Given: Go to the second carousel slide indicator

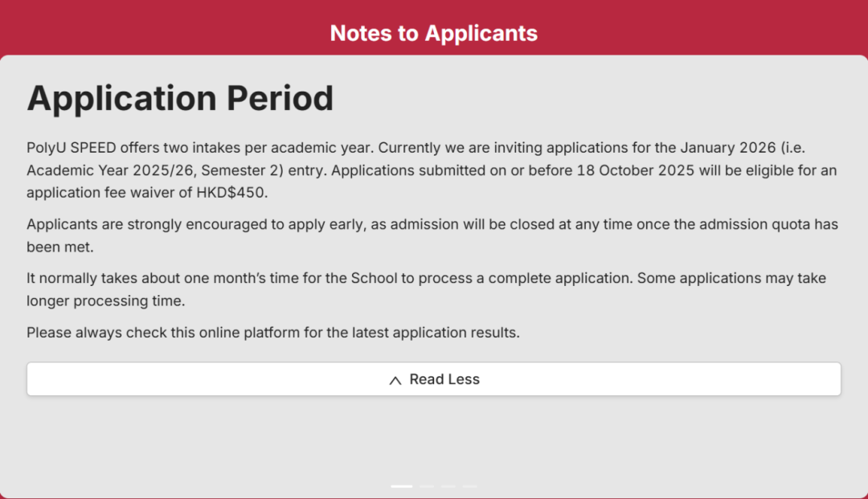Looking at the screenshot, I should tap(427, 486).
